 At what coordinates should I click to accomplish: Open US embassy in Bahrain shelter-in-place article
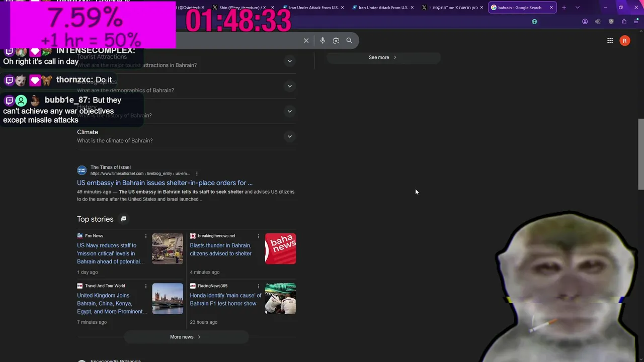(165, 183)
